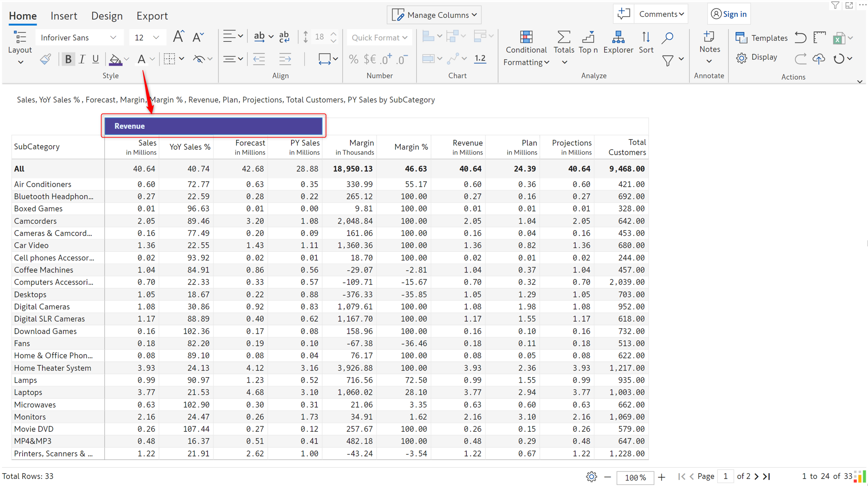Switch to the Insert tab
The width and height of the screenshot is (868, 486).
[x=64, y=16]
